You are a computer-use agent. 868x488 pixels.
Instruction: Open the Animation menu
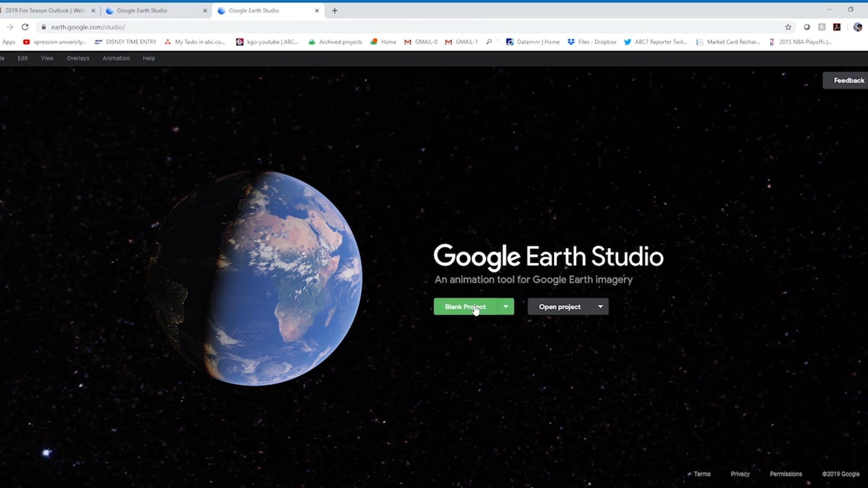pos(116,58)
